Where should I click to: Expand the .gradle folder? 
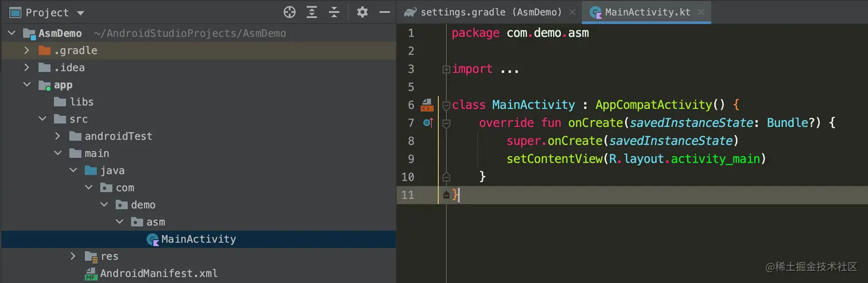point(26,51)
